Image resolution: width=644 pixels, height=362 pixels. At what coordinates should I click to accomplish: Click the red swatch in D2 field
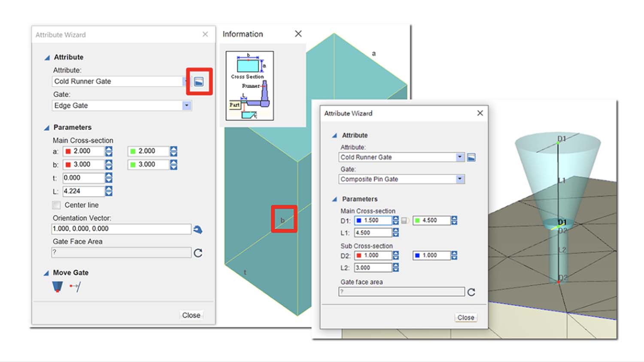359,256
